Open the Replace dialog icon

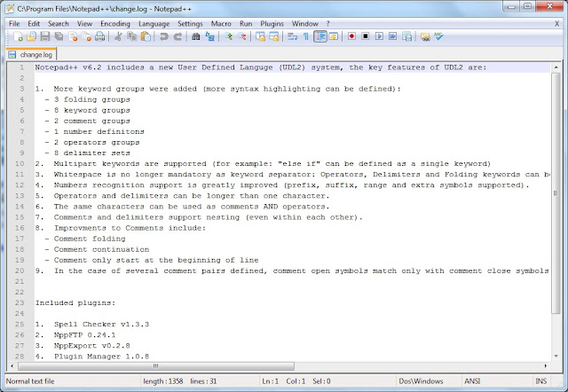[209, 36]
